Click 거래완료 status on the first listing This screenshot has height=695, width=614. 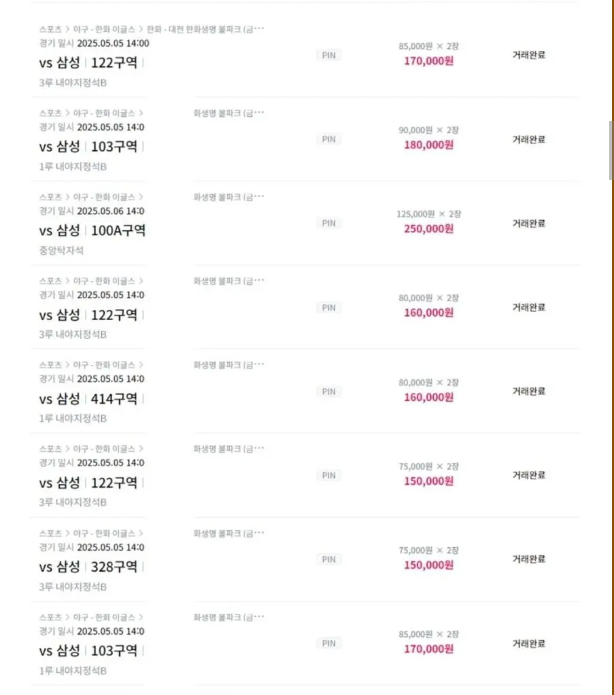pos(529,55)
